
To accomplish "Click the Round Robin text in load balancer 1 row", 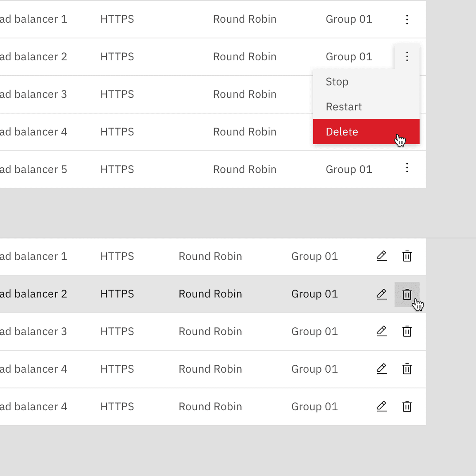I will pos(245,19).
